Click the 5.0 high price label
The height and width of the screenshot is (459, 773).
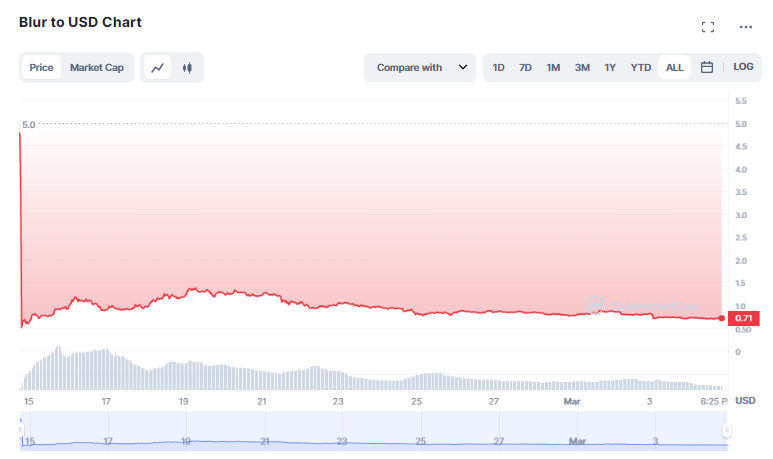29,125
